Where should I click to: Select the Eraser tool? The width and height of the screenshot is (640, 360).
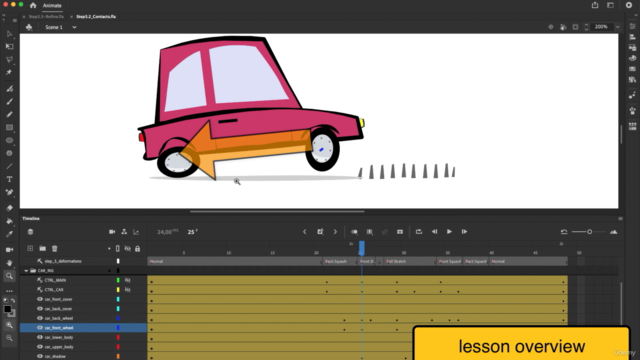pyautogui.click(x=9, y=208)
